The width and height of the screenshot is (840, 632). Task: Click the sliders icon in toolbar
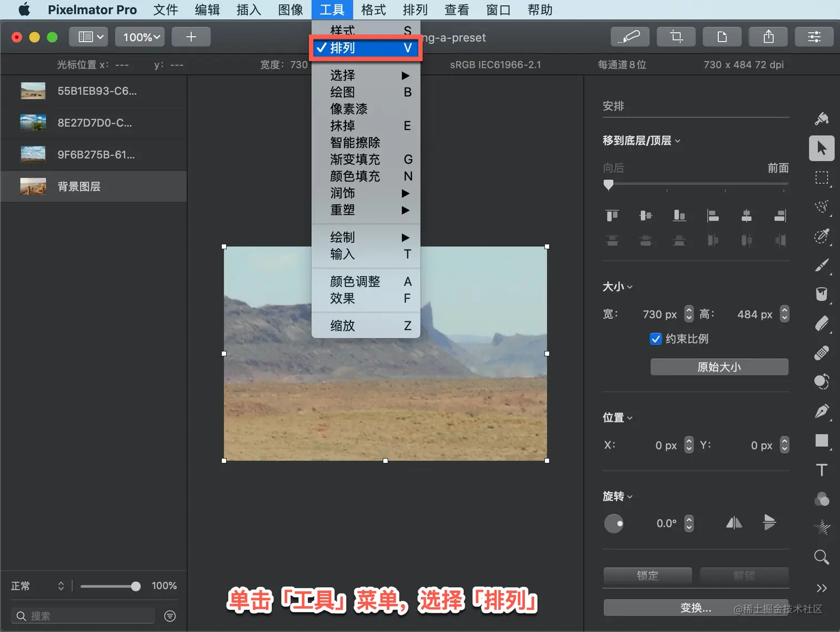[814, 37]
